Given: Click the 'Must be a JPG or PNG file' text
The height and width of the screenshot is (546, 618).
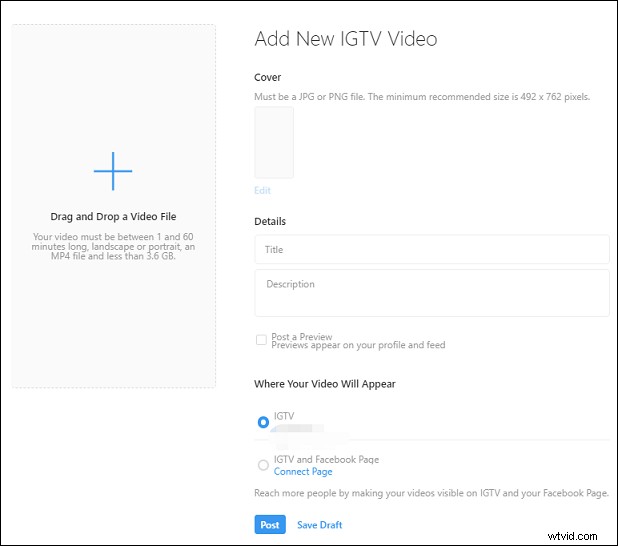Looking at the screenshot, I should pos(310,97).
